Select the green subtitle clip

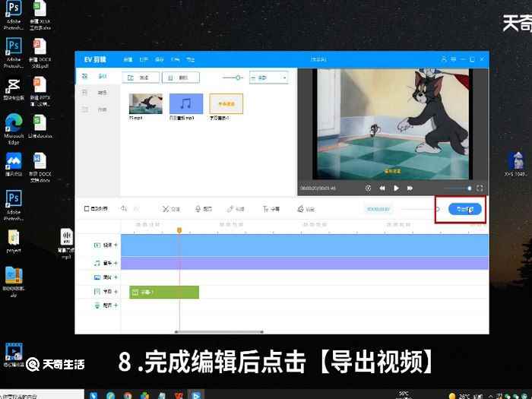[x=164, y=292]
